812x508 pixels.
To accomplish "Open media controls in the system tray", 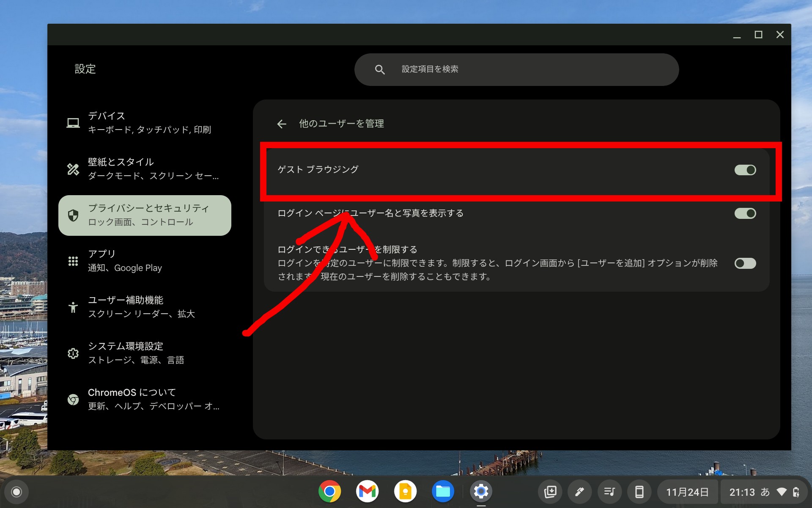I will click(x=609, y=491).
